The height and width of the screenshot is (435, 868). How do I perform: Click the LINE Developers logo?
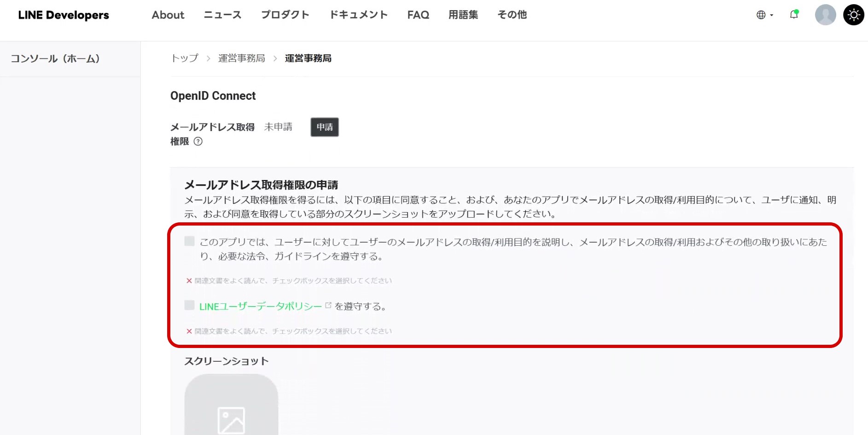pyautogui.click(x=64, y=15)
